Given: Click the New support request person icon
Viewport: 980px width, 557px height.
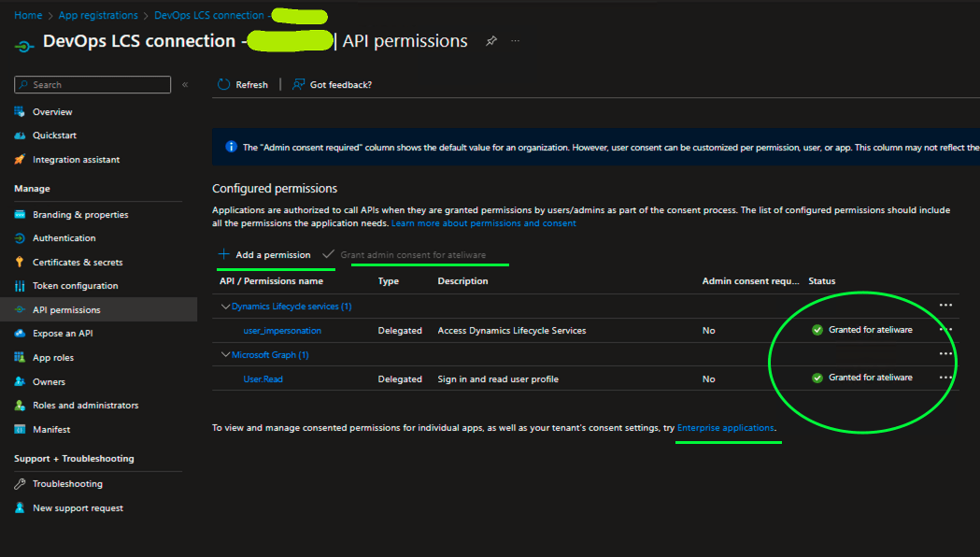Looking at the screenshot, I should coord(20,507).
